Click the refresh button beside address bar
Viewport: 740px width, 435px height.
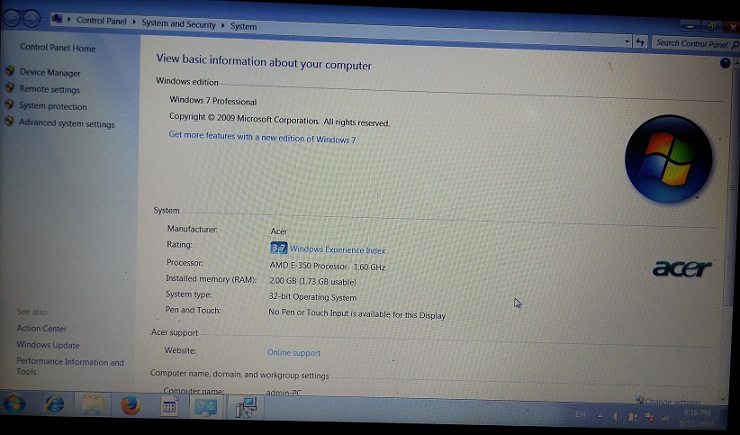[x=640, y=42]
